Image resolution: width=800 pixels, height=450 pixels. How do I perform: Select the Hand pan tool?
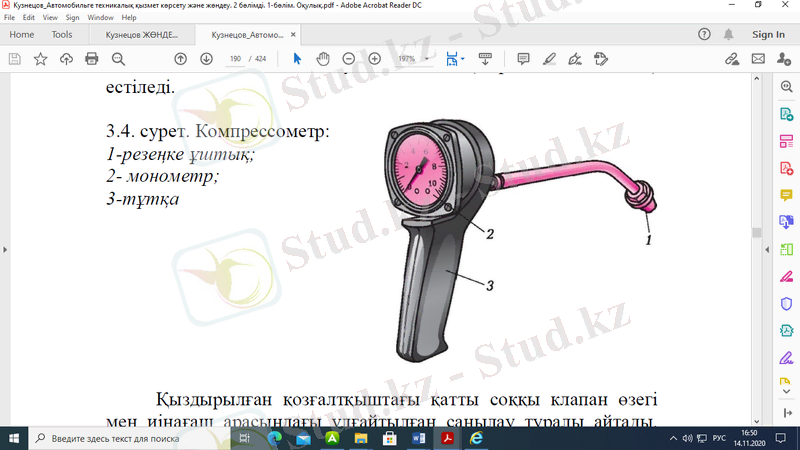(x=323, y=59)
